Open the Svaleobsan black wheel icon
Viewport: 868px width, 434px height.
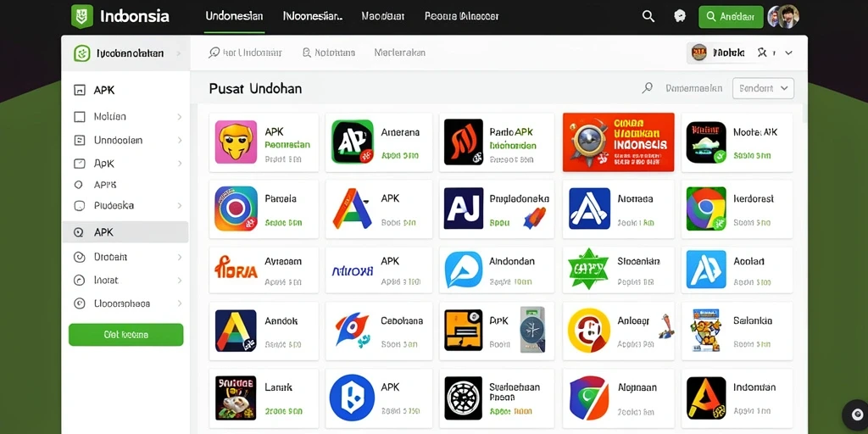pyautogui.click(x=464, y=398)
